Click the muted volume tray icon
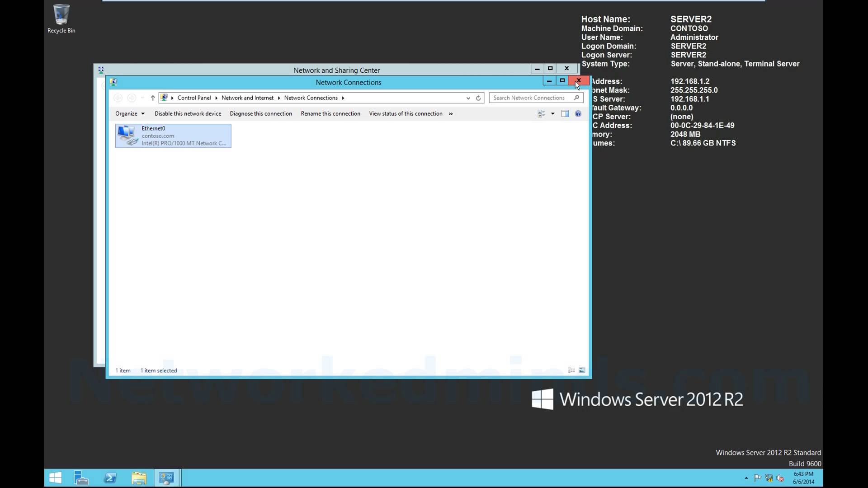868x488 pixels. coord(780,478)
